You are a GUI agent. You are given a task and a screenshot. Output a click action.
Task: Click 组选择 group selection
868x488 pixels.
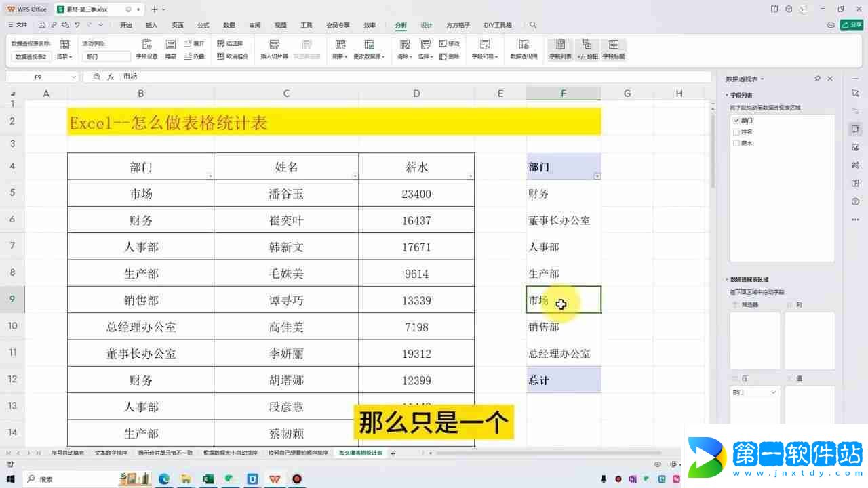coord(230,43)
